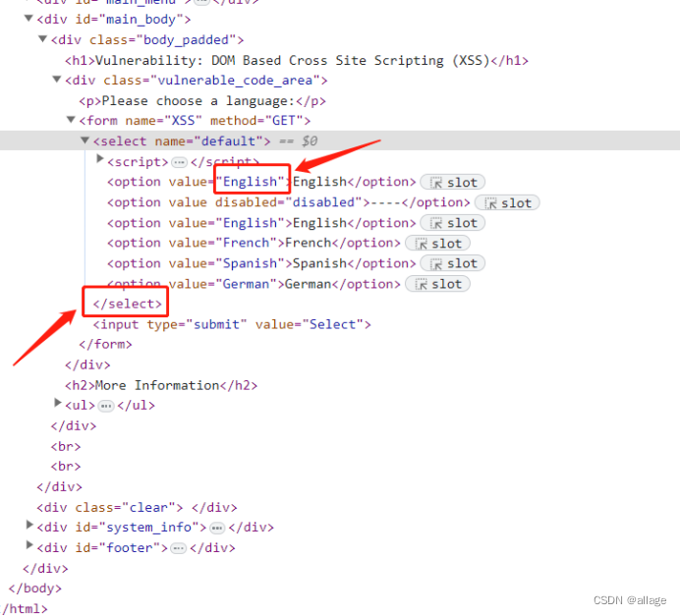Image resolution: width=681 pixels, height=616 pixels.
Task: Collapse the form name="XSS" node
Action: point(71,120)
